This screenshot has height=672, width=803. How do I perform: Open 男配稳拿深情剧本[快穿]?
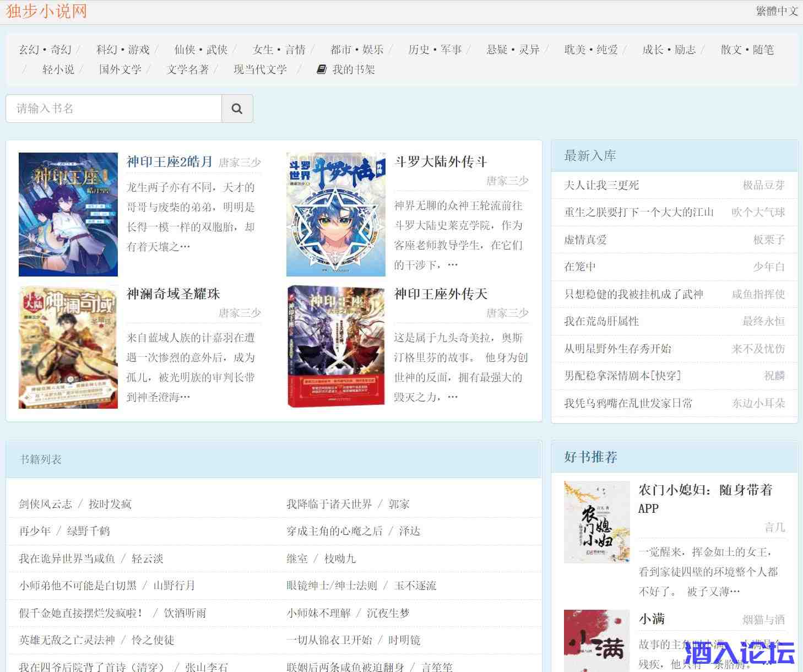coord(622,376)
